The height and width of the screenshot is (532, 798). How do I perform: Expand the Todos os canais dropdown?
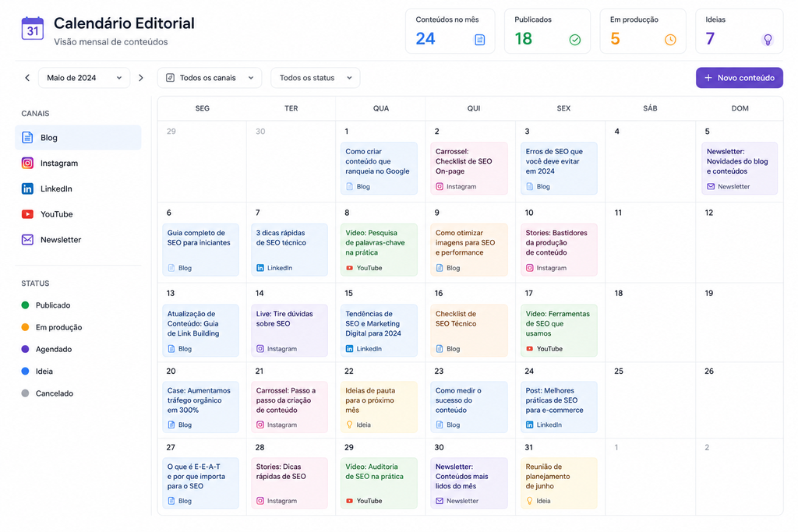[x=210, y=78]
